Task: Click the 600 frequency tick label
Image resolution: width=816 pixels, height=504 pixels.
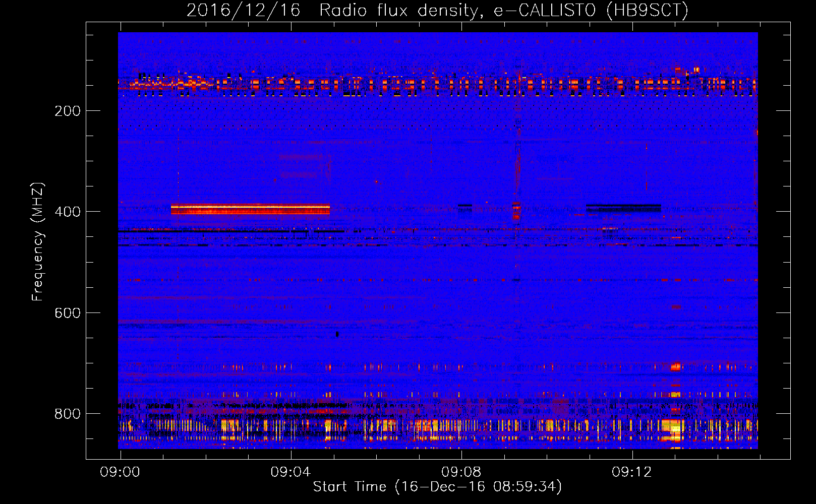Action: [x=68, y=313]
